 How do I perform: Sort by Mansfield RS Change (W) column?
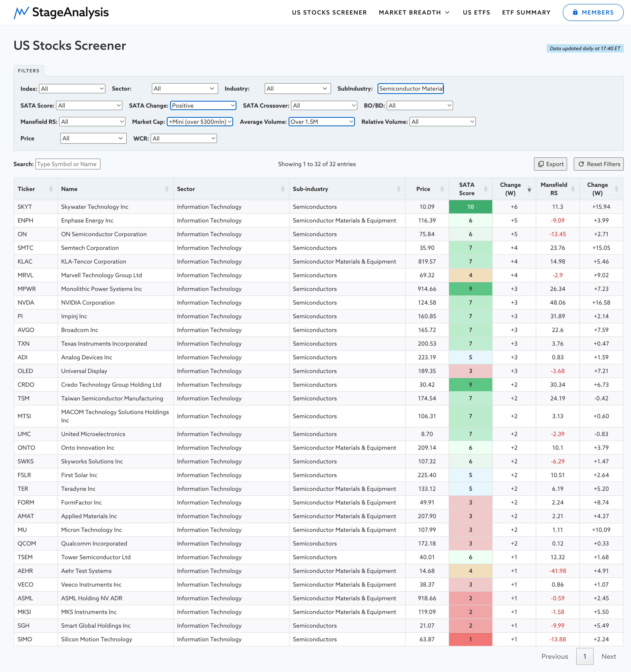[601, 189]
